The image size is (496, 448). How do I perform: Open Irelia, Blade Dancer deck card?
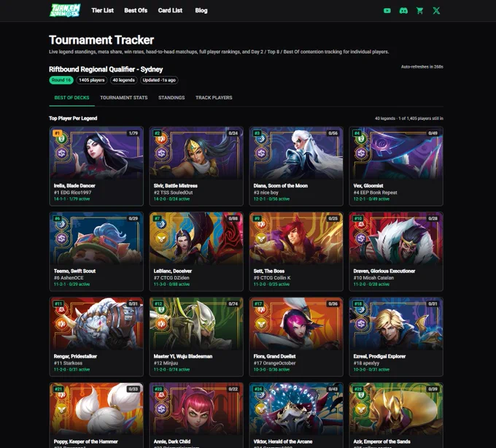pyautogui.click(x=96, y=166)
